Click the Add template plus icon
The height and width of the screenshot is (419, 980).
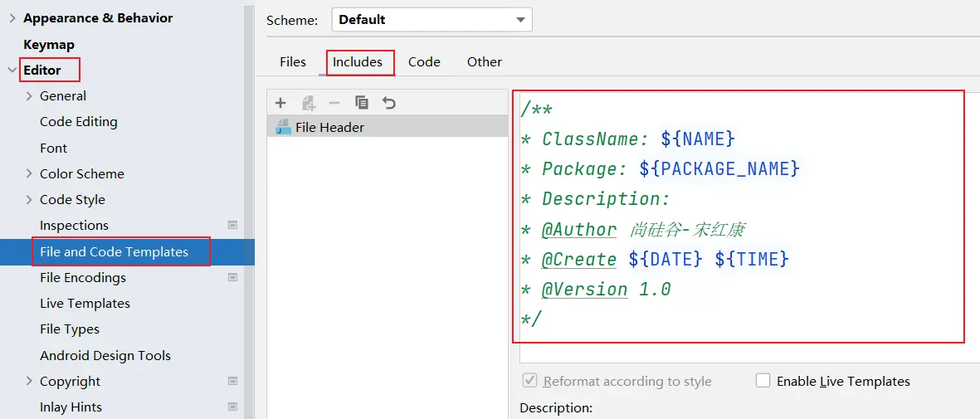(x=280, y=103)
